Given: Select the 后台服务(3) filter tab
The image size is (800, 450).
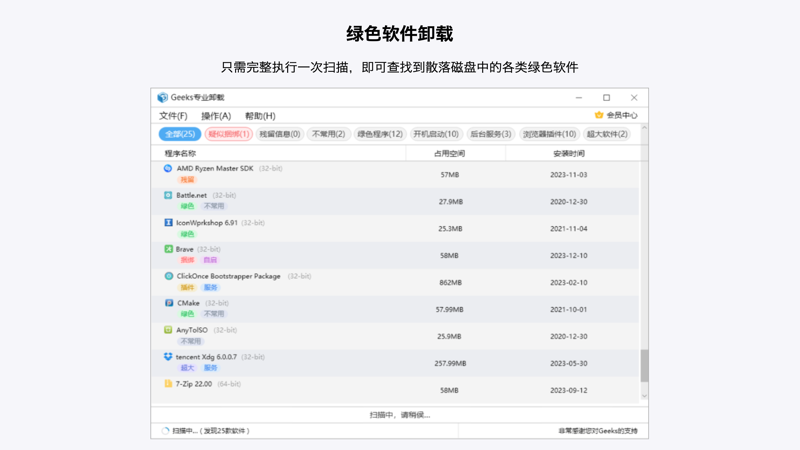Looking at the screenshot, I should click(491, 134).
